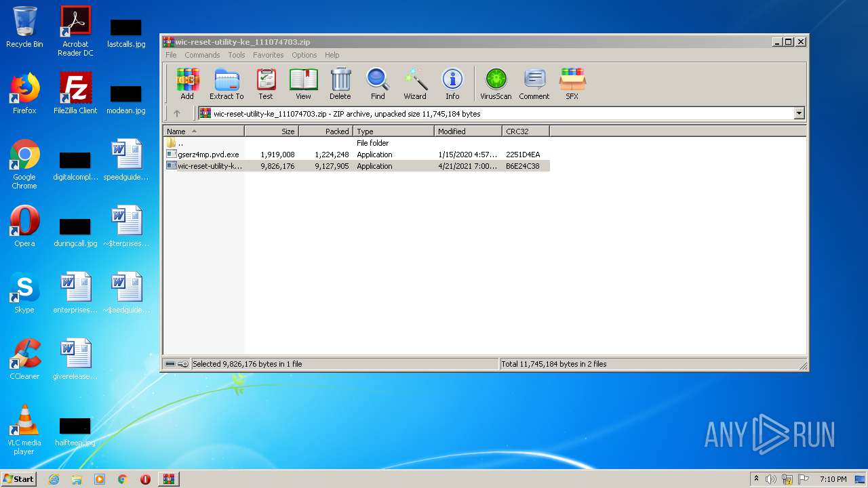The image size is (868, 488).
Task: Select duringcall.jpg desktop file
Action: click(75, 232)
